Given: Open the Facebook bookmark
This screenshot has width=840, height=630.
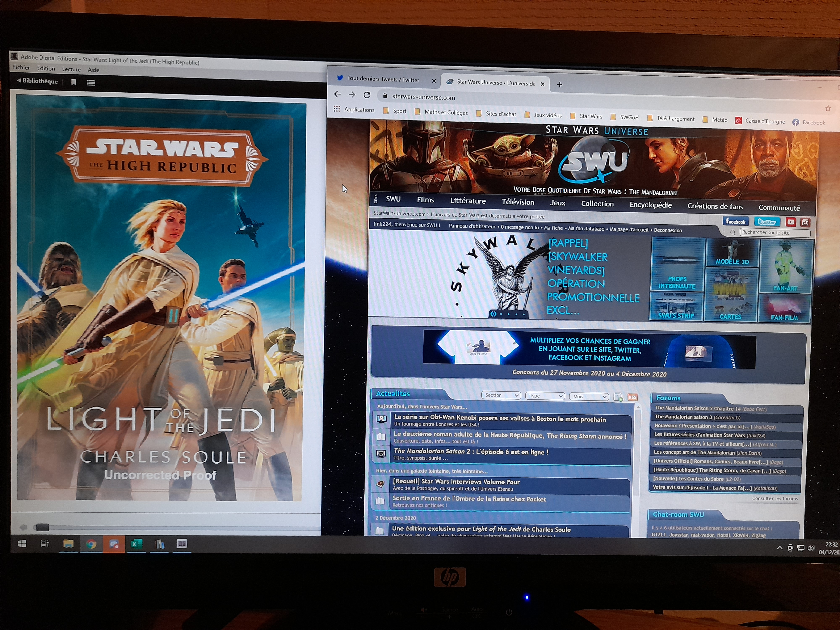Looking at the screenshot, I should [808, 122].
